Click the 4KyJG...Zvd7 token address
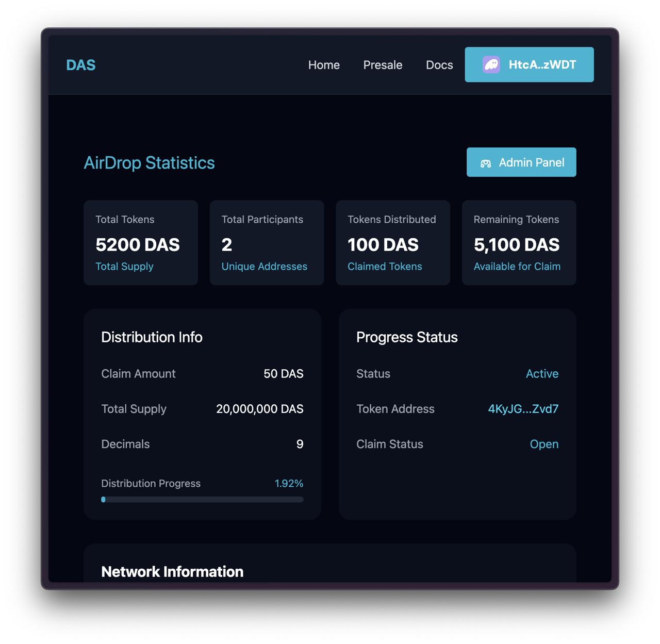Image resolution: width=660 pixels, height=644 pixels. click(523, 409)
